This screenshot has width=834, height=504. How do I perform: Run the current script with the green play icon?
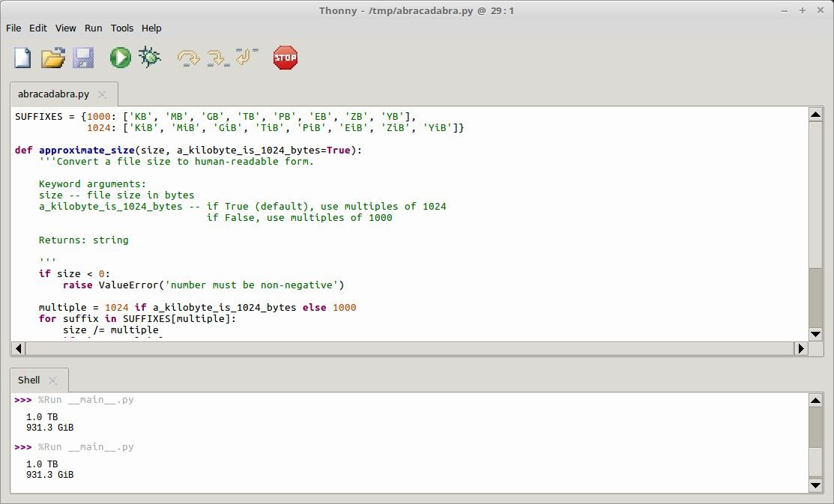point(120,58)
